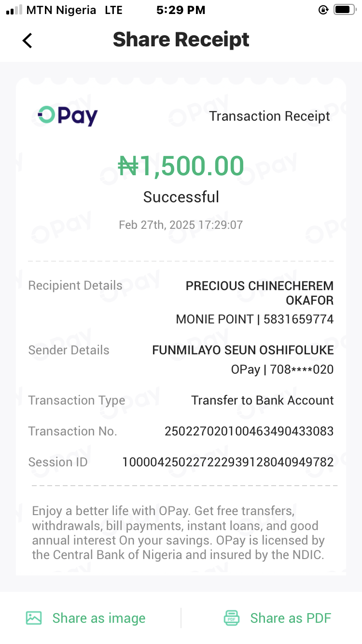Tap the battery icon in status bar
Viewport: 362px width, 644px height.
[x=344, y=10]
